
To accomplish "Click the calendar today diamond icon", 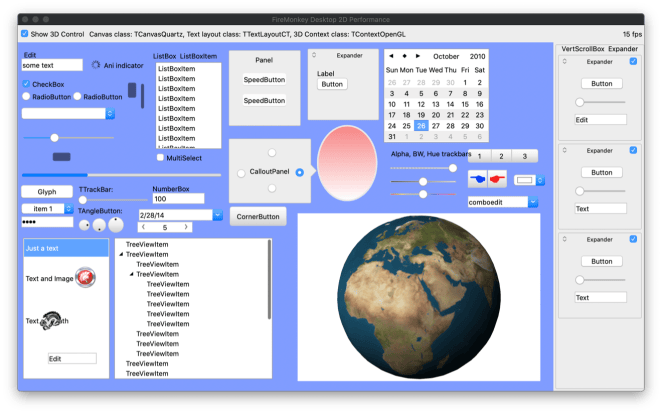I will coord(404,56).
